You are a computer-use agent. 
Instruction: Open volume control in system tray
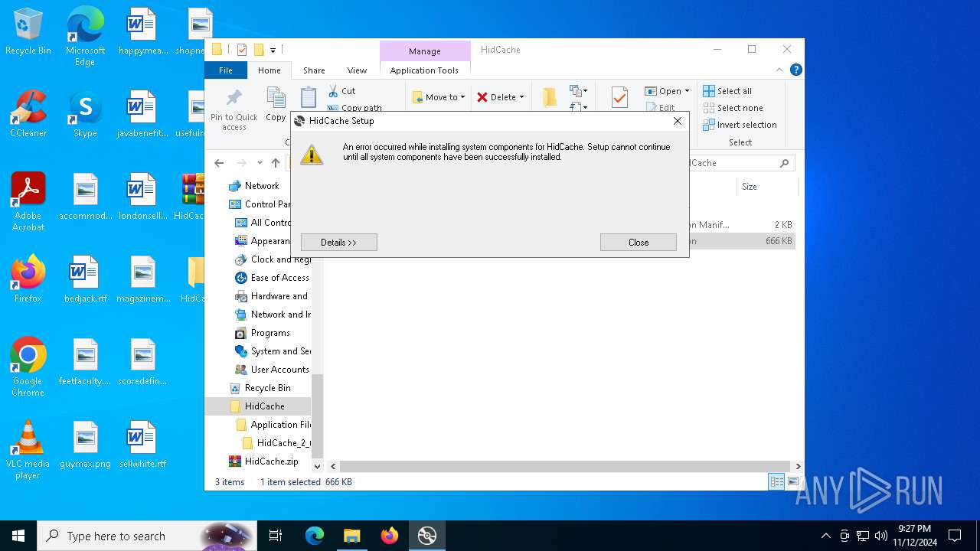tap(881, 536)
